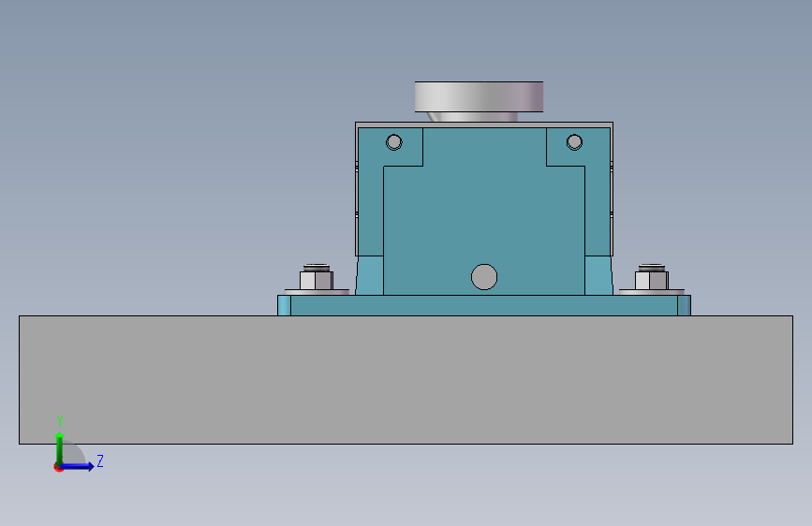Click the green Y axis of the triad
812x526 pixels.
[59, 447]
